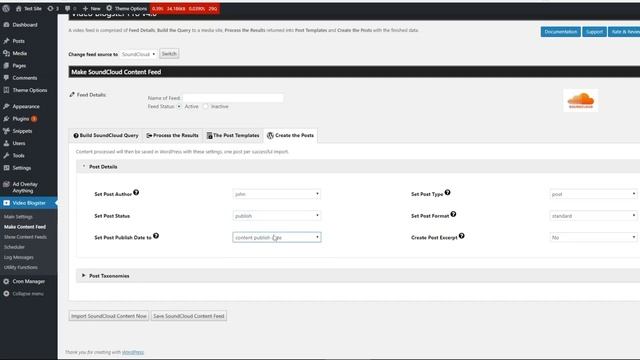640x360 pixels.
Task: Open Theme Options in sidebar
Action: click(x=29, y=90)
